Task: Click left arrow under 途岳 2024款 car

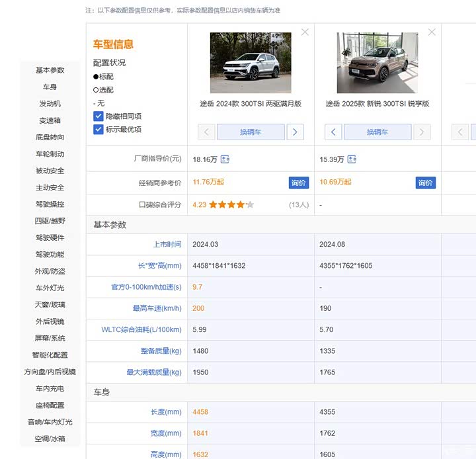Action: point(206,132)
